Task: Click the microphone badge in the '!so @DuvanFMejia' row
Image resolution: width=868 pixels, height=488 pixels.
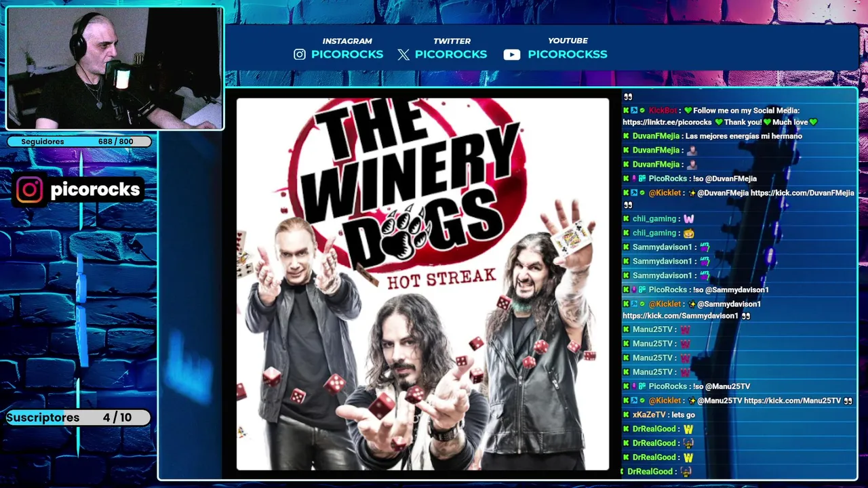Action: [634, 179]
